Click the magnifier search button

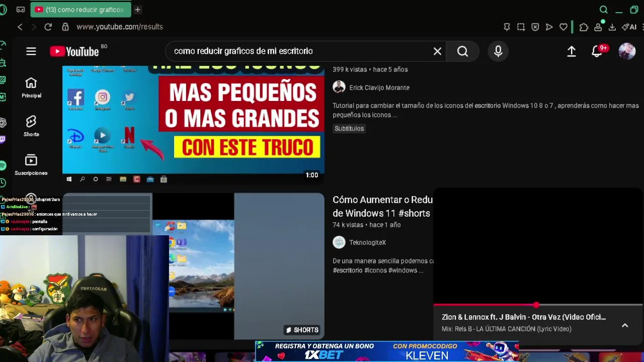pos(462,51)
